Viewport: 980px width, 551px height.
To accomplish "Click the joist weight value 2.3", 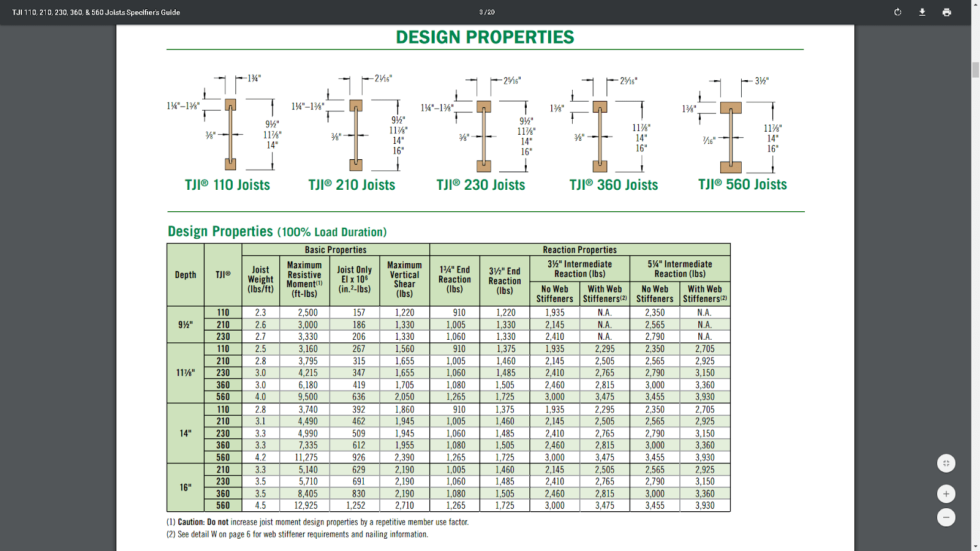I will tap(260, 313).
